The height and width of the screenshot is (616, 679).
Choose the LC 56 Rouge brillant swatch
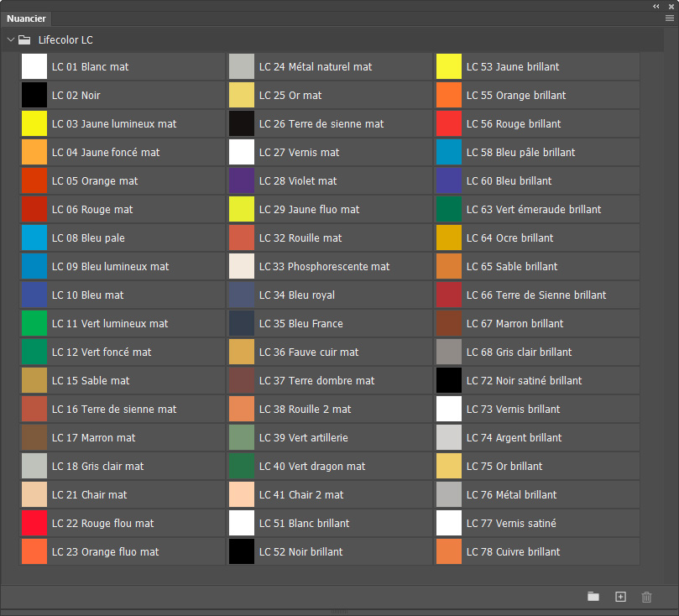[x=449, y=124]
